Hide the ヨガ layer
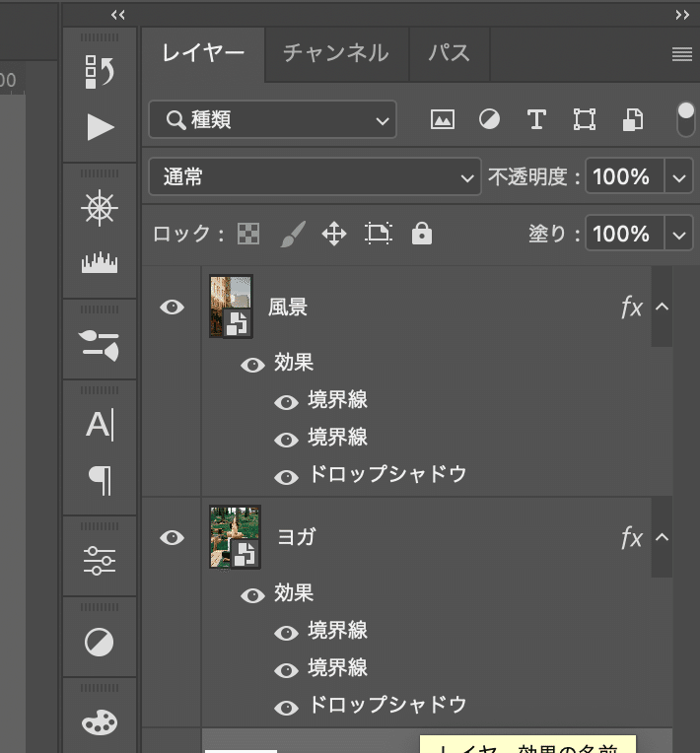The width and height of the screenshot is (700, 753). pos(173,537)
